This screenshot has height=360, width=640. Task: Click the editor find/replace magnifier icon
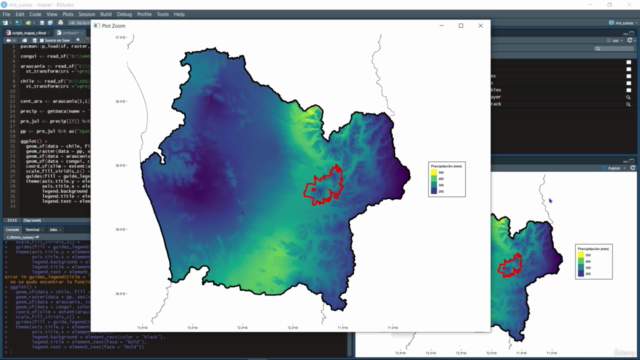(x=78, y=40)
